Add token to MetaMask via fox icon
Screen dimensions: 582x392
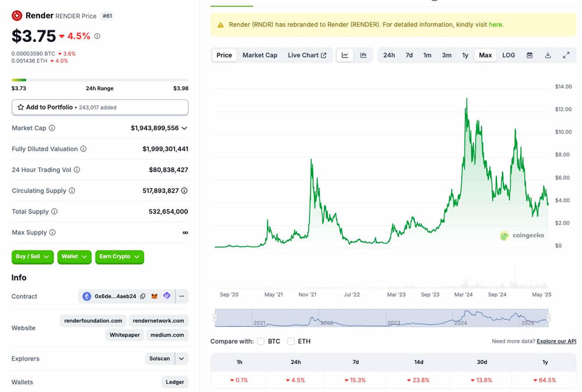tap(154, 296)
